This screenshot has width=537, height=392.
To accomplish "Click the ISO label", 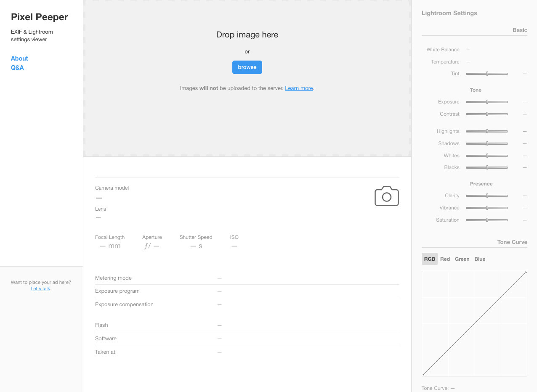I will tap(234, 237).
